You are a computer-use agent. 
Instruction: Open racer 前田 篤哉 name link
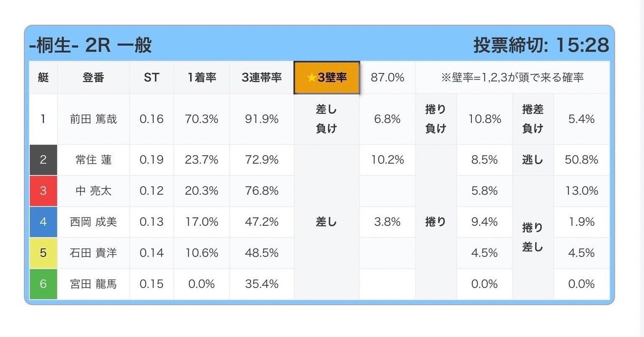point(94,119)
